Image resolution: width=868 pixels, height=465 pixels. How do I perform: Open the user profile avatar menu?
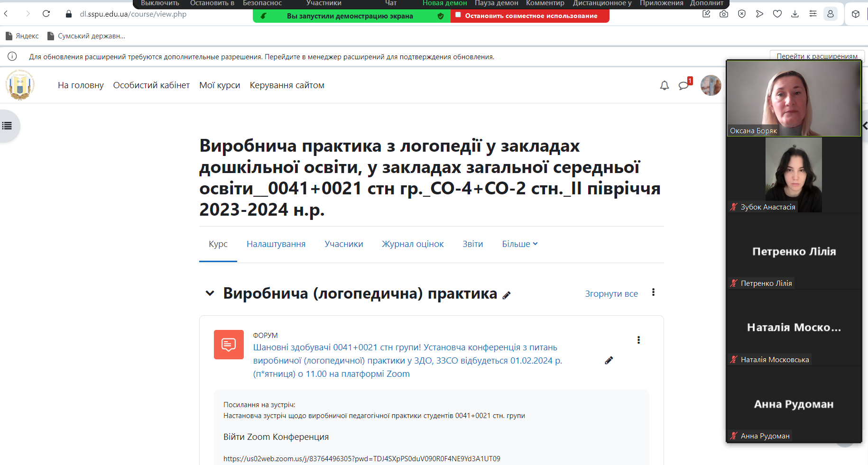pyautogui.click(x=711, y=85)
